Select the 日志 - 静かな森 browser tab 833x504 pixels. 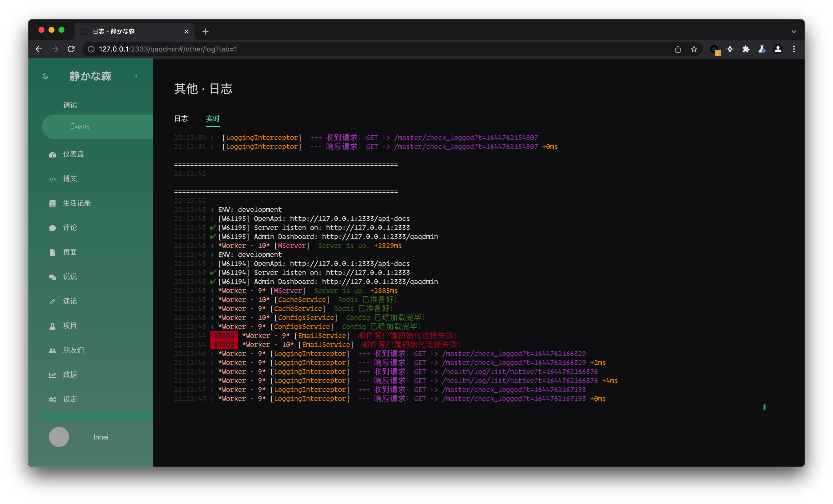[x=134, y=31]
